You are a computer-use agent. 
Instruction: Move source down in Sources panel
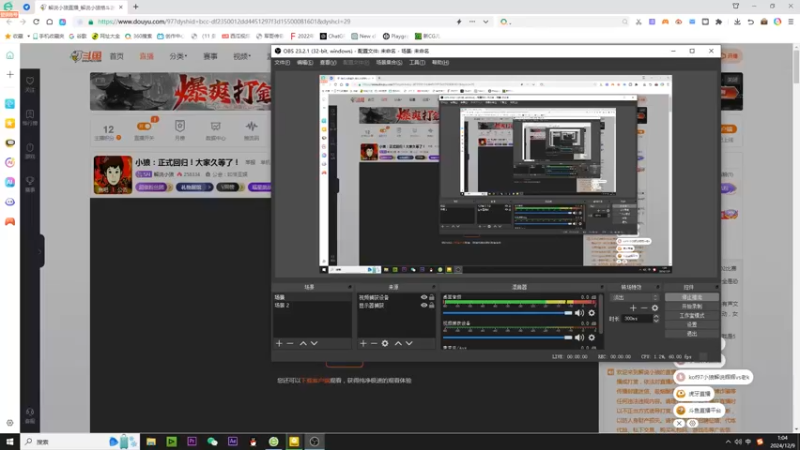[x=409, y=343]
